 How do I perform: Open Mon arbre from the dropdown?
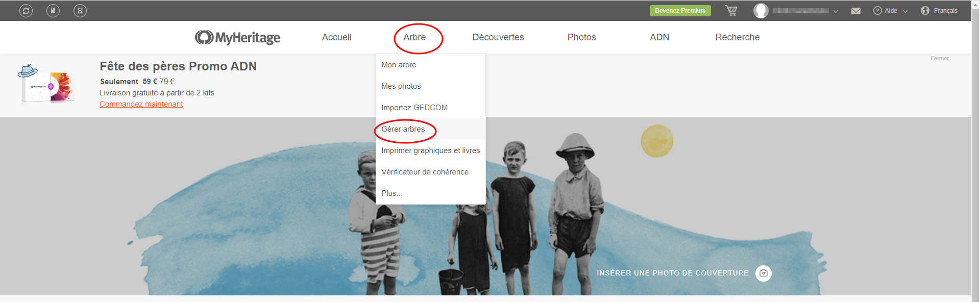coord(399,65)
